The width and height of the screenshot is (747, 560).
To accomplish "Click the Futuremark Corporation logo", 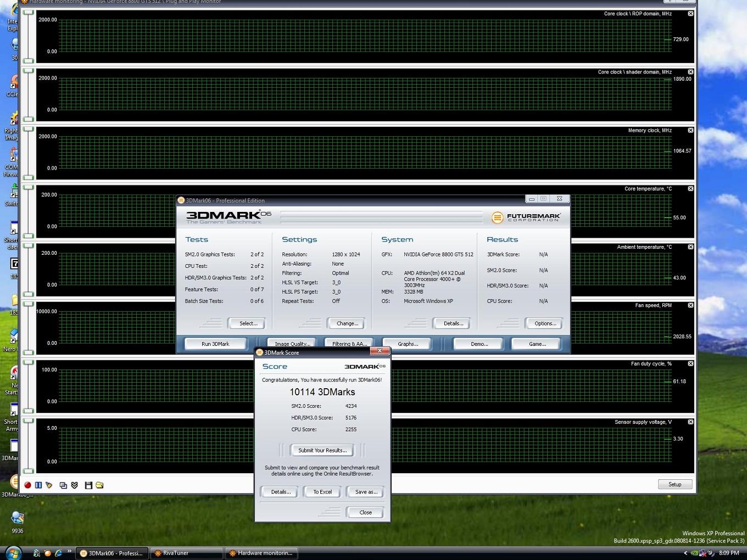I will tap(526, 217).
